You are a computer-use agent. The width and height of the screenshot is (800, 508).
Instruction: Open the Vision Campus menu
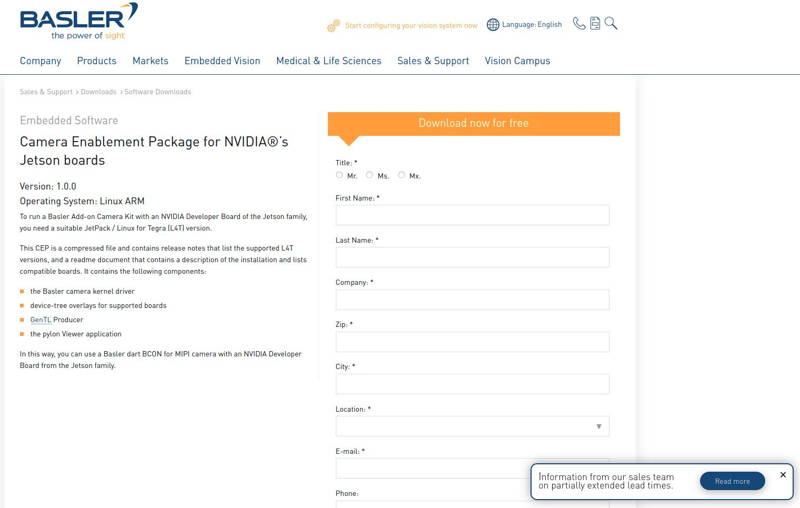click(517, 61)
